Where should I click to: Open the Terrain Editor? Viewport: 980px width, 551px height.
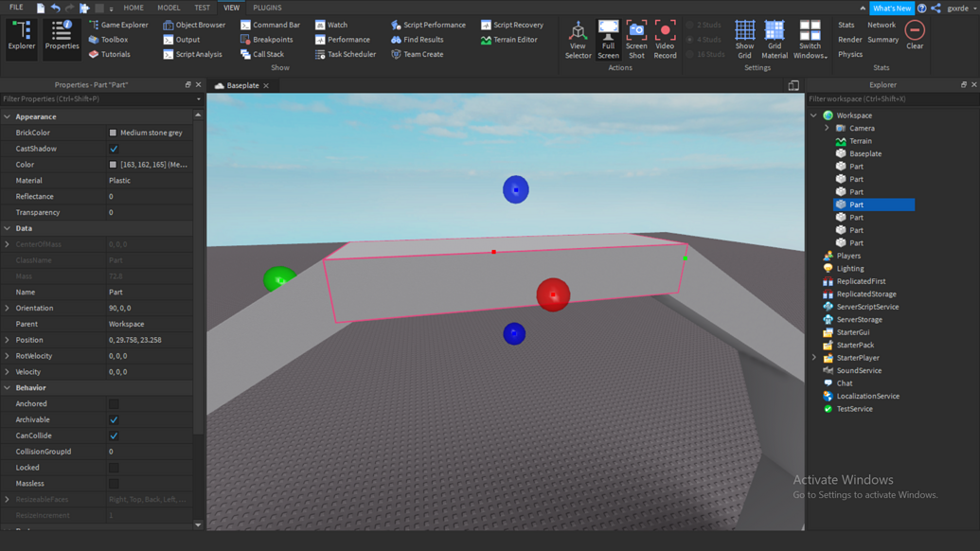coord(508,40)
